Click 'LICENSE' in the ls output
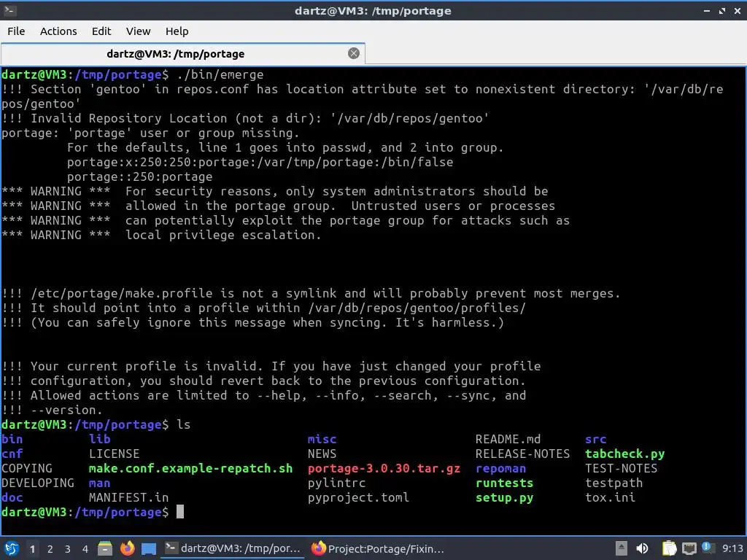 tap(114, 454)
